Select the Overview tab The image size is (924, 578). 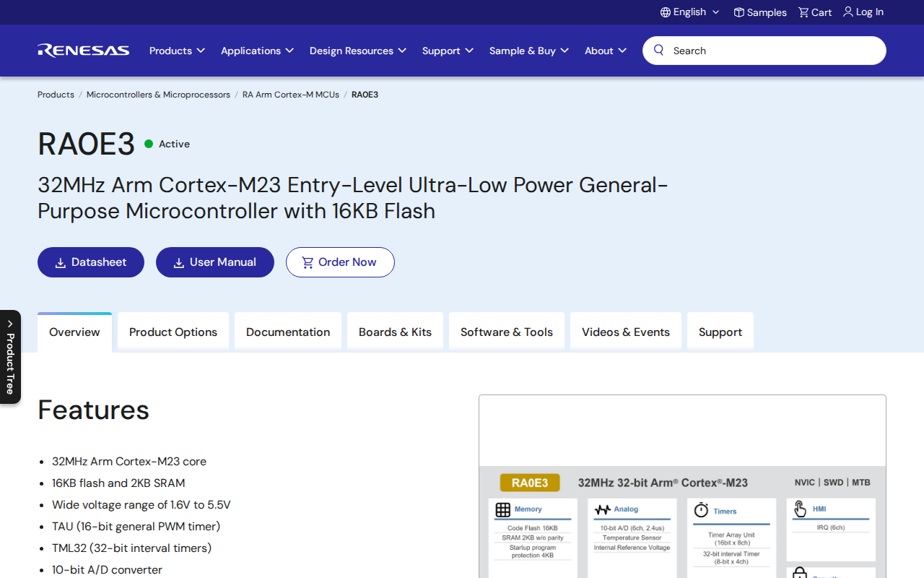tap(74, 332)
